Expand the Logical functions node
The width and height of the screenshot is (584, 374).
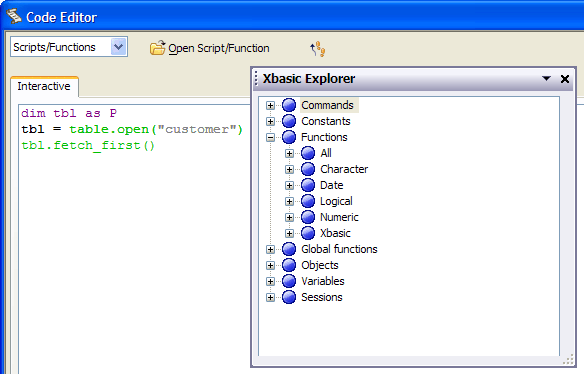[289, 202]
